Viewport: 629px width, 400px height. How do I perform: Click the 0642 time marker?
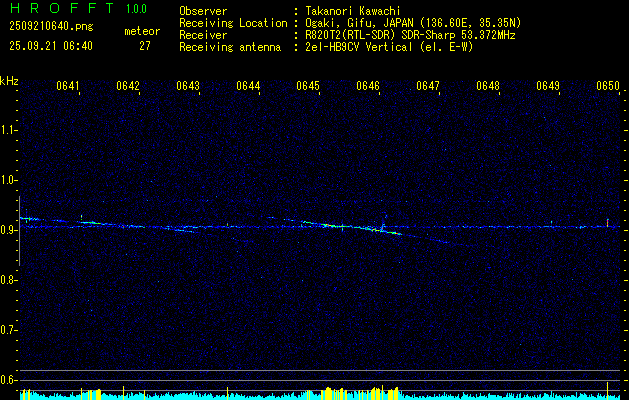tap(128, 86)
